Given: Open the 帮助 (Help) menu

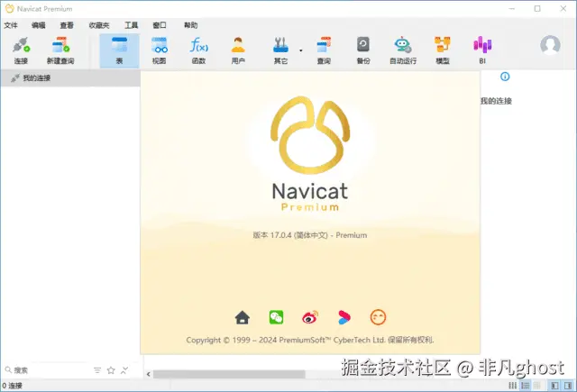Looking at the screenshot, I should (190, 25).
